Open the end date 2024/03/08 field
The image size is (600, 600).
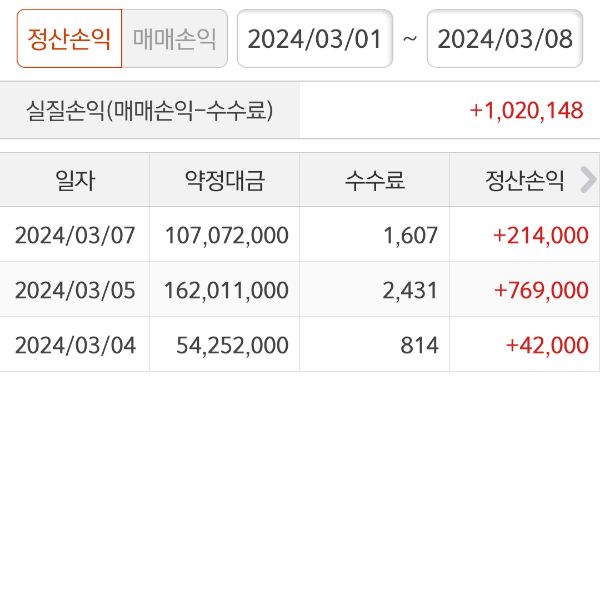505,39
